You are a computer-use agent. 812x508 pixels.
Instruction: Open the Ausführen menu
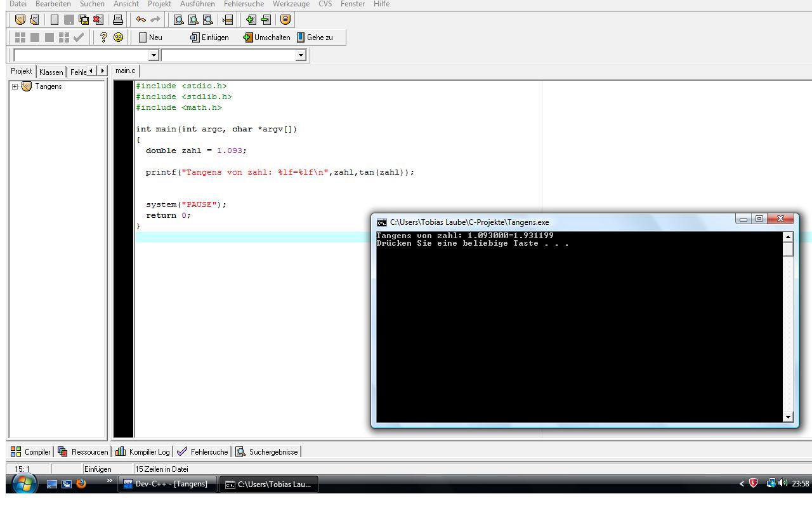pos(197,4)
